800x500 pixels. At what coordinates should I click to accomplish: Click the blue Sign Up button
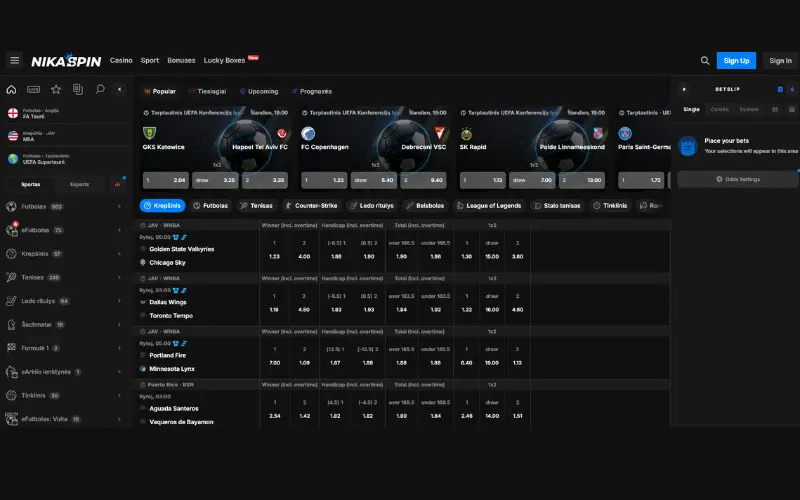point(736,61)
